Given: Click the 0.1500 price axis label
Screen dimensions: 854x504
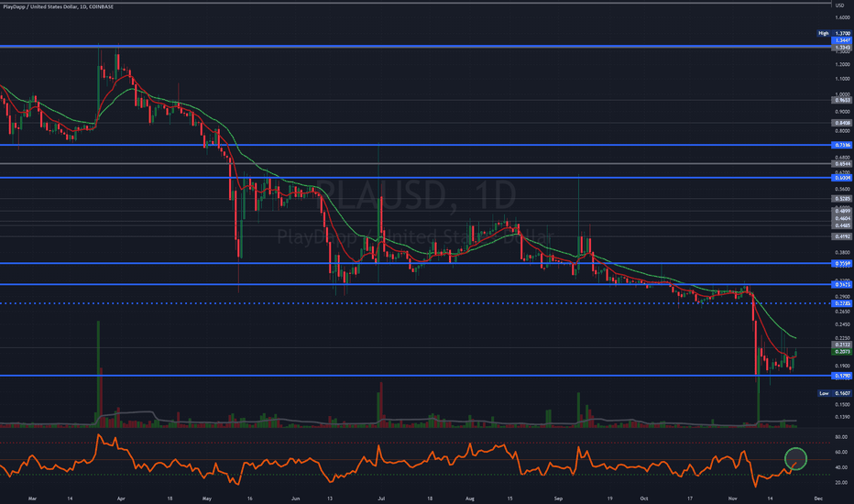Looking at the screenshot, I should click(842, 404).
